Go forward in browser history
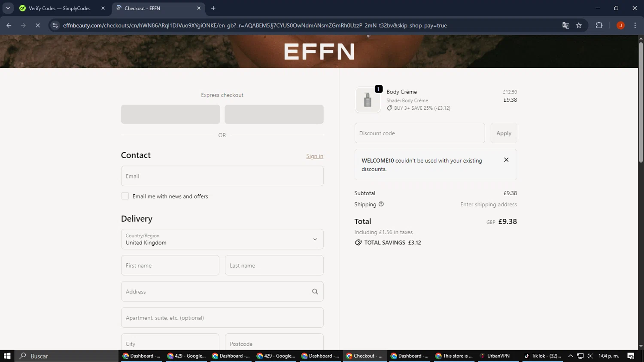644x362 pixels. click(x=23, y=25)
